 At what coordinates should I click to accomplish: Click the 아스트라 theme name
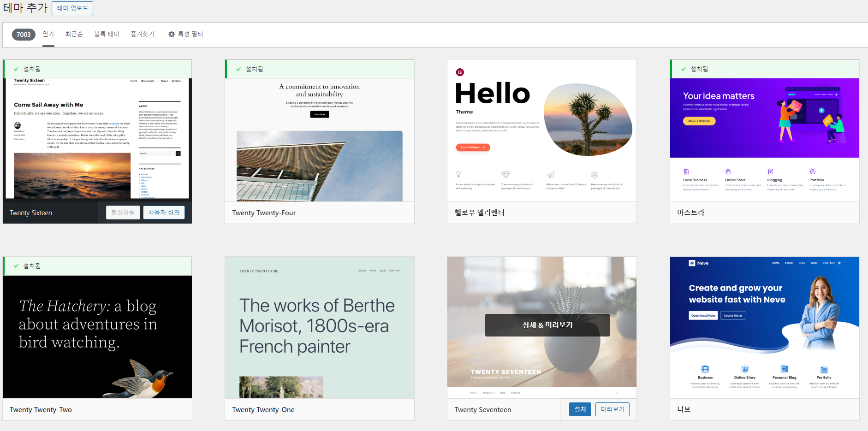tap(691, 213)
